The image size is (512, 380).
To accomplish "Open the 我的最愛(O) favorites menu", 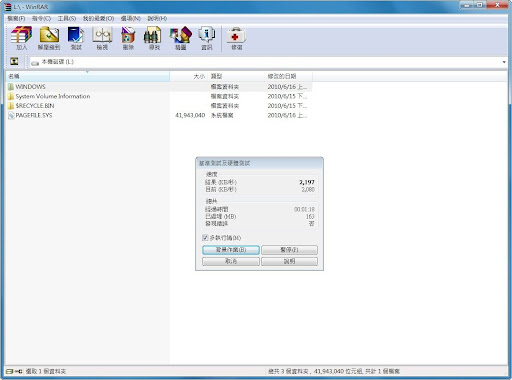I will click(x=98, y=18).
